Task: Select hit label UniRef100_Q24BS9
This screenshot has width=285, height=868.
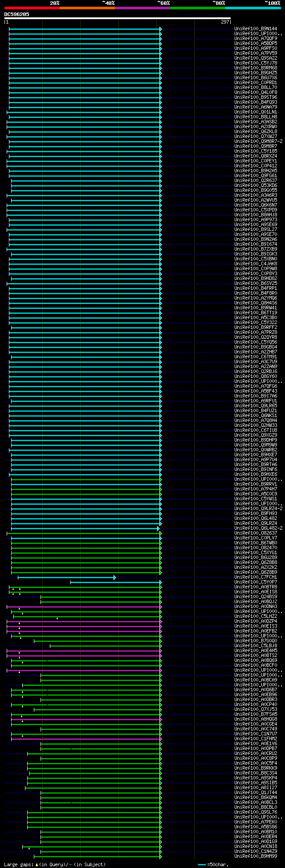Action: point(256,597)
